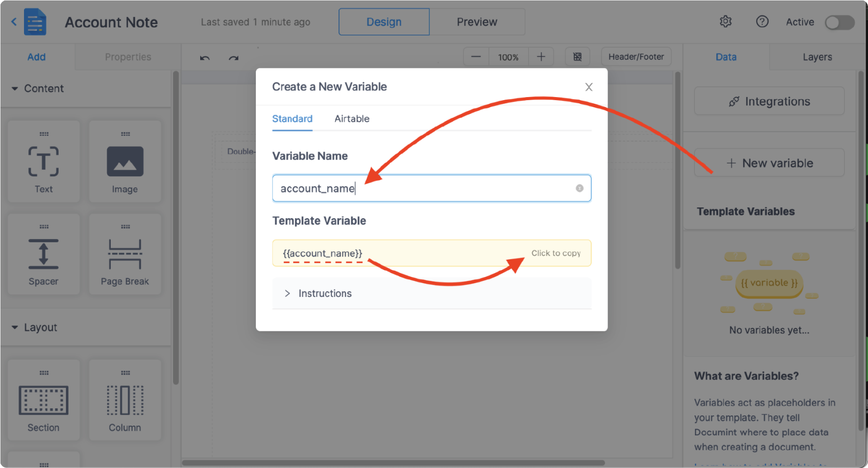Viewport: 868px width, 468px height.
Task: Select the Image content element
Action: pos(125,161)
